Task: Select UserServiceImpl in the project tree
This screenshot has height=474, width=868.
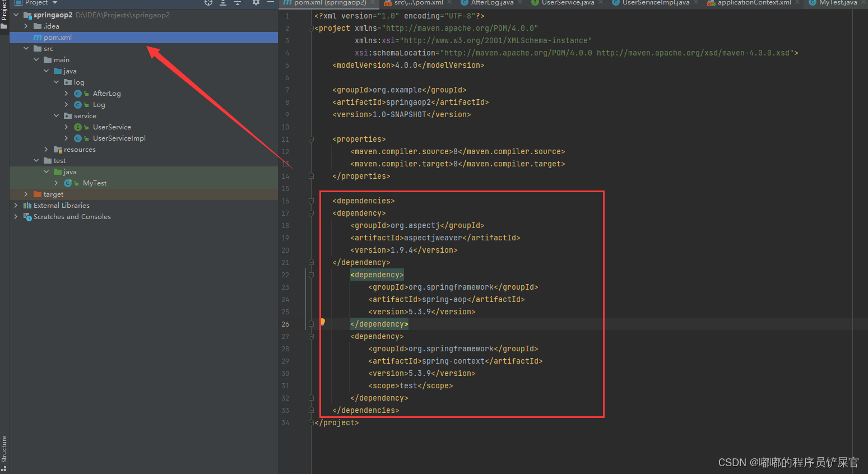Action: (119, 138)
